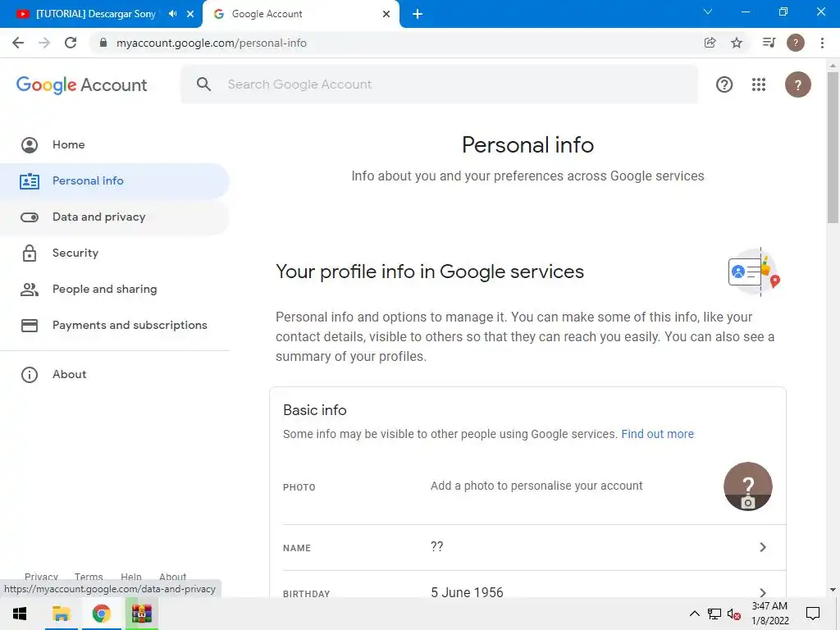This screenshot has width=840, height=630.
Task: Click the People and sharing icon
Action: (30, 290)
